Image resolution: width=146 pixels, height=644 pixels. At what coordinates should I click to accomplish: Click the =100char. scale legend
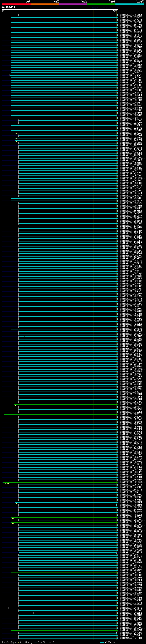click(108, 642)
